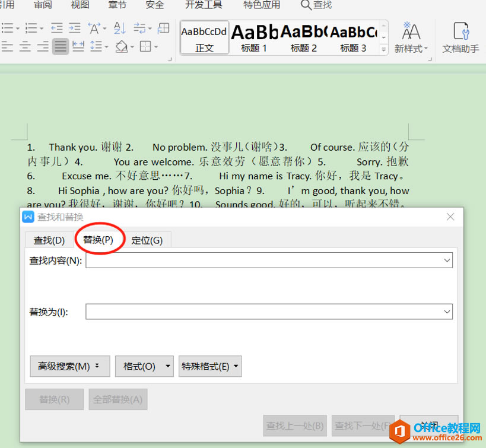Expand line spacing dropdown arrow
Viewport: 486px width, 448px height.
[106, 47]
